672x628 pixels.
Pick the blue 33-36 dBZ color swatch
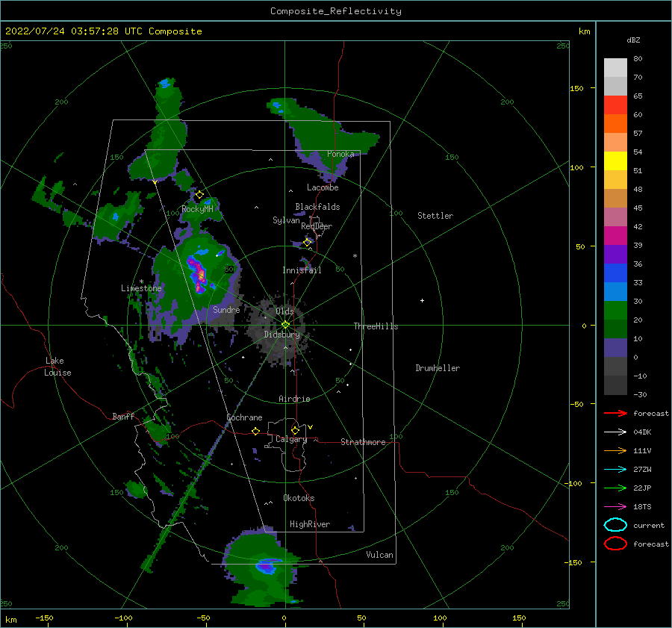(x=615, y=273)
